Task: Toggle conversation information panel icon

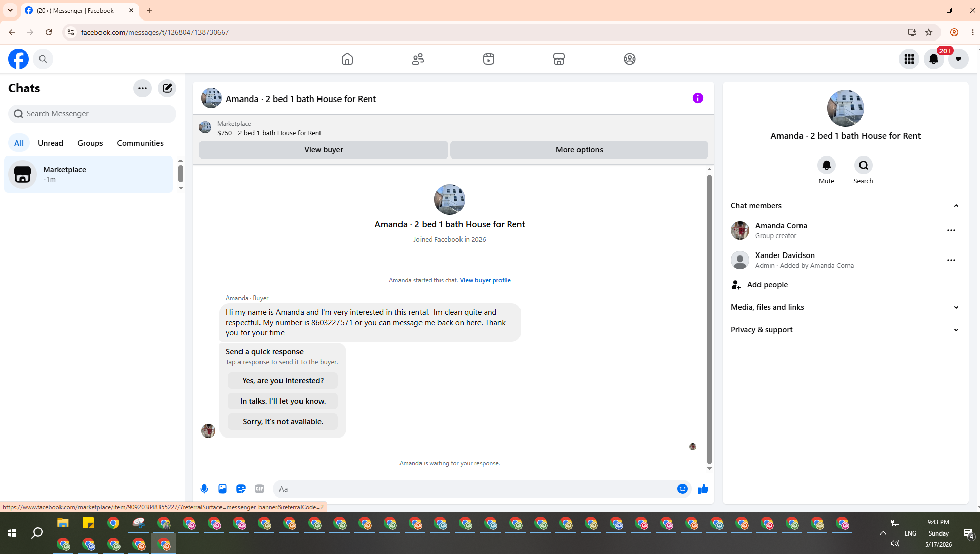Action: [698, 98]
